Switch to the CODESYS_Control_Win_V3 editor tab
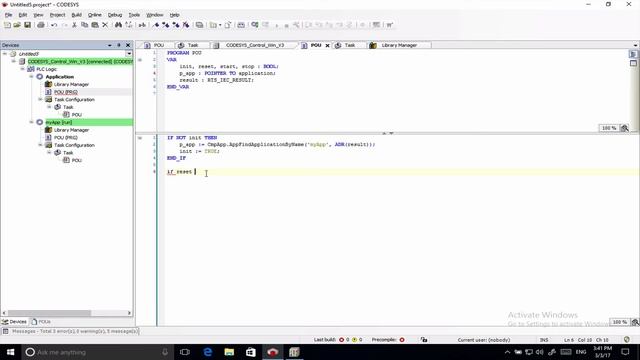 pos(255,45)
